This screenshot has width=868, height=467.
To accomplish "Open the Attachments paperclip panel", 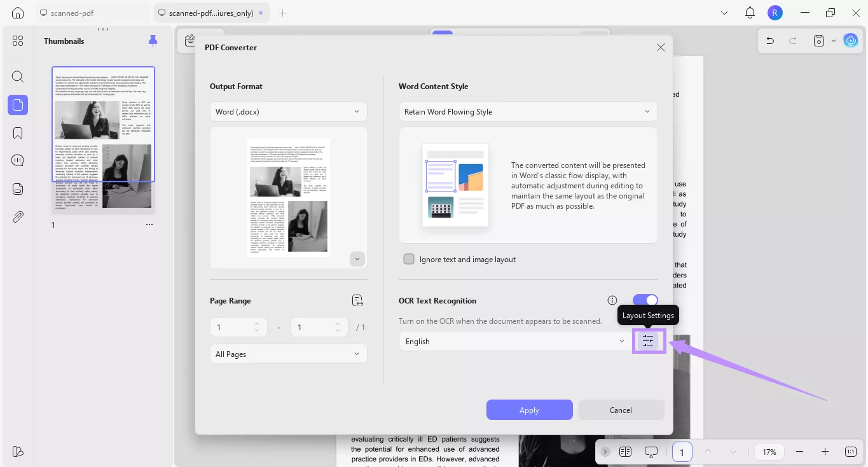I will pos(17,216).
